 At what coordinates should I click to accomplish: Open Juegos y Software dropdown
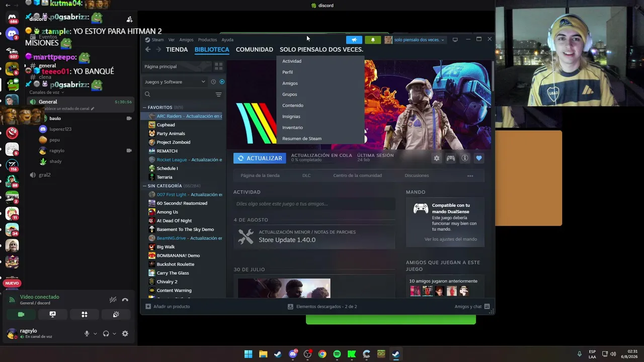tap(175, 82)
